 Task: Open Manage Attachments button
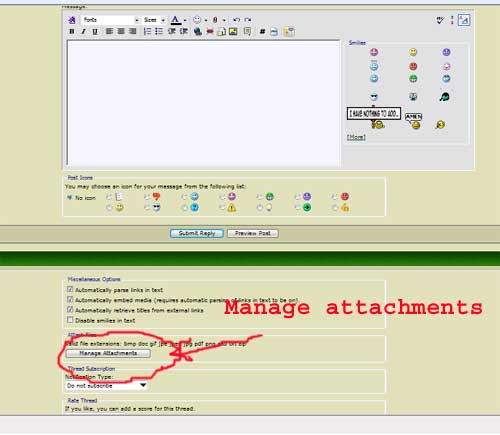pos(108,353)
